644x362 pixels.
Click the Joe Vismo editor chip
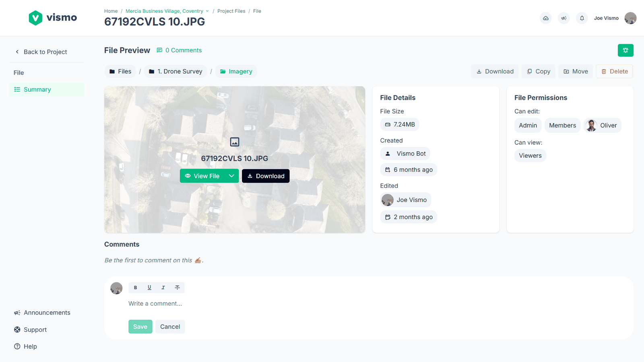click(x=406, y=200)
